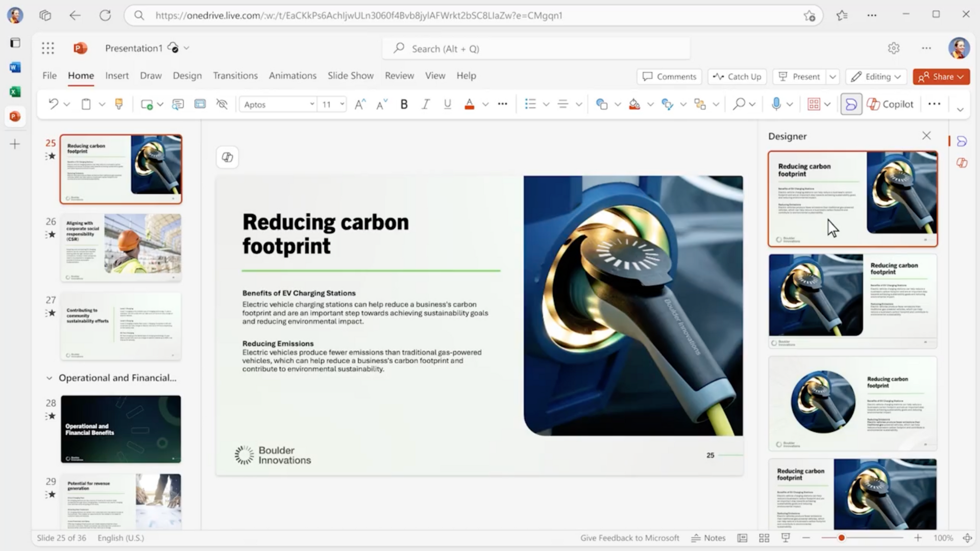Switch to the Animations tab
Image resolution: width=980 pixels, height=551 pixels.
(x=292, y=76)
